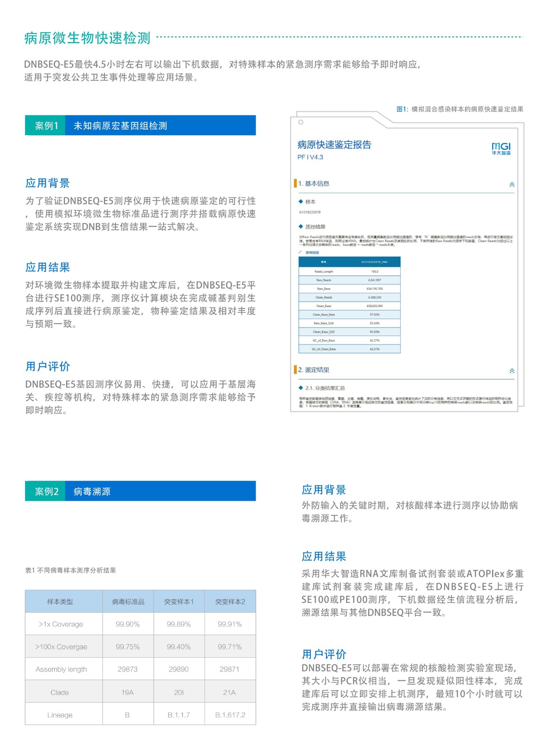Select the B.1.617.2 lineage cell
The image size is (558, 756).
click(230, 715)
